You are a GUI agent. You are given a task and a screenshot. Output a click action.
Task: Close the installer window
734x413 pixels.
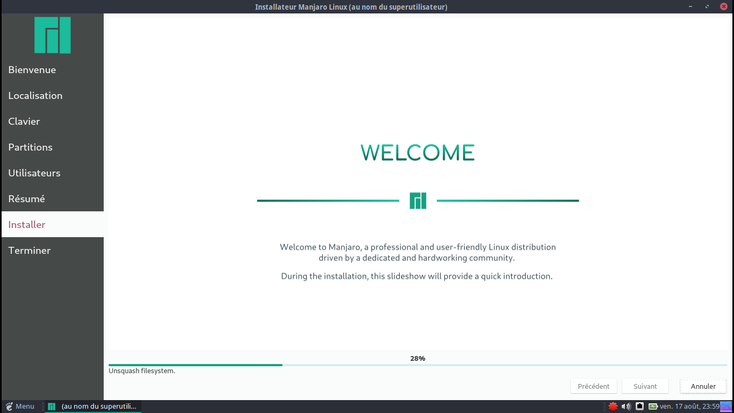(x=724, y=7)
